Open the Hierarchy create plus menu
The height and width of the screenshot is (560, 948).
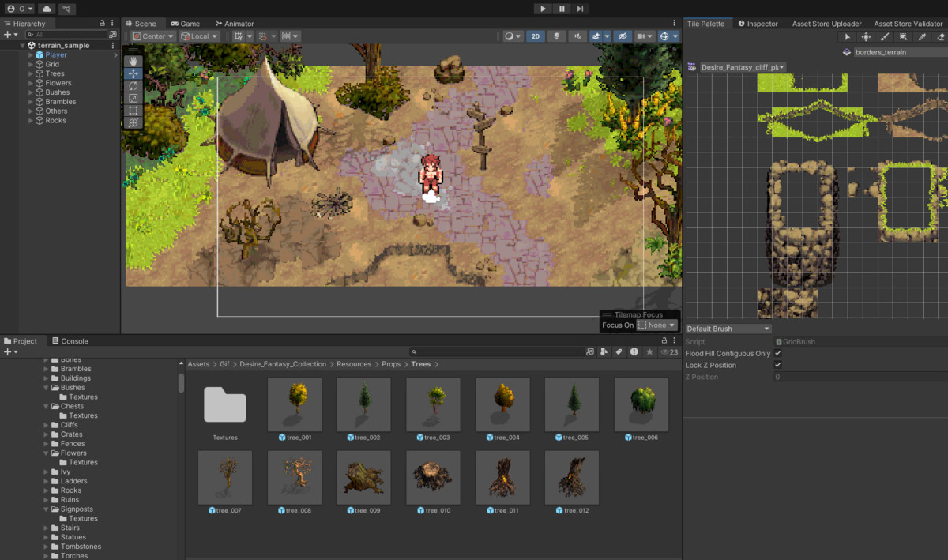(x=10, y=35)
